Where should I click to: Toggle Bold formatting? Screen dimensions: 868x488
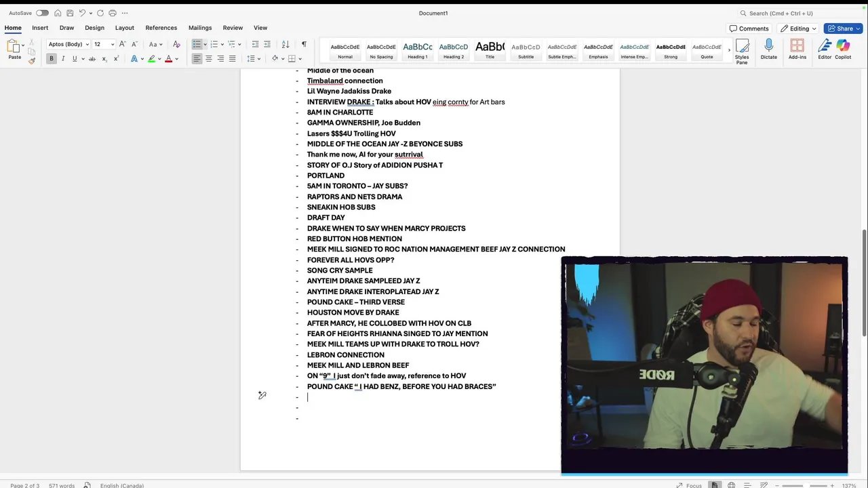[52, 59]
